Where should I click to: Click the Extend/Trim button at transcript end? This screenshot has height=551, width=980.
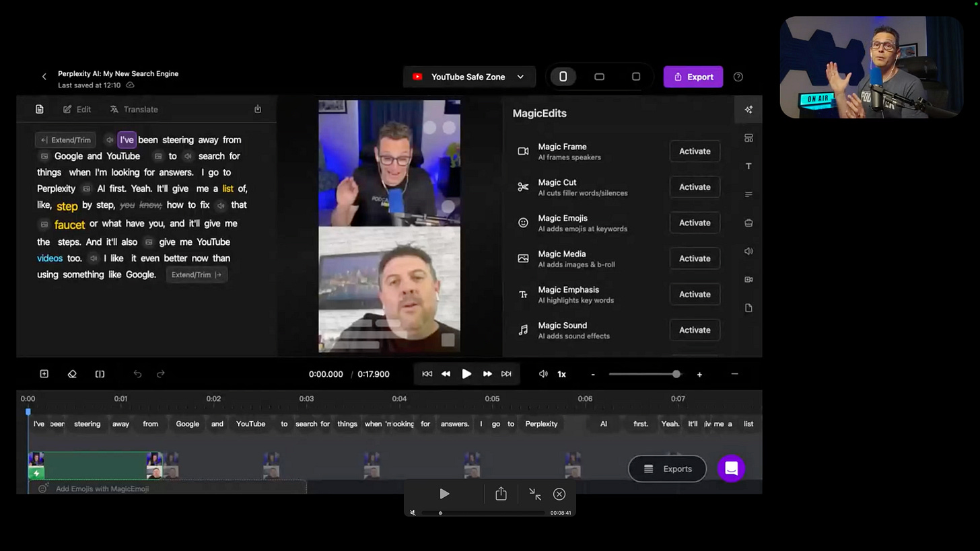(196, 274)
